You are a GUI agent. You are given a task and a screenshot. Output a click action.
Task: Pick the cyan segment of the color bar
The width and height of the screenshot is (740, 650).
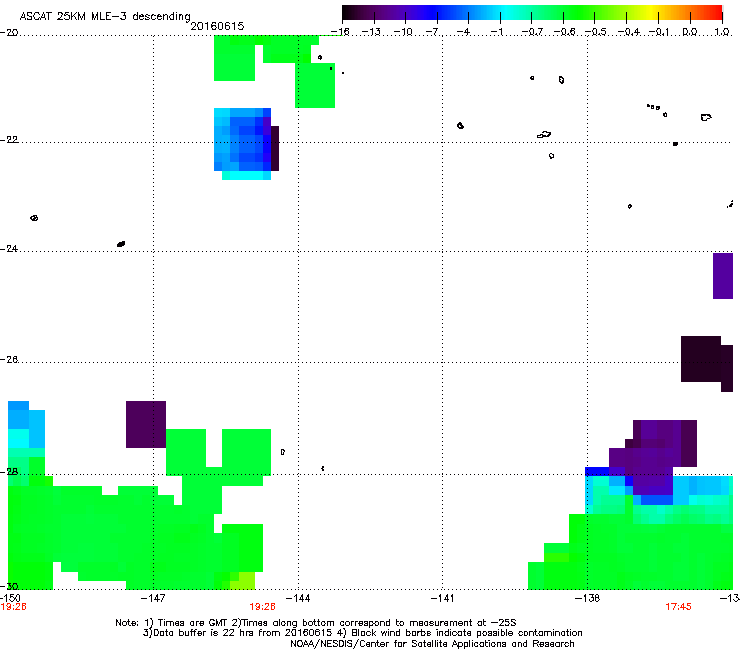point(507,12)
